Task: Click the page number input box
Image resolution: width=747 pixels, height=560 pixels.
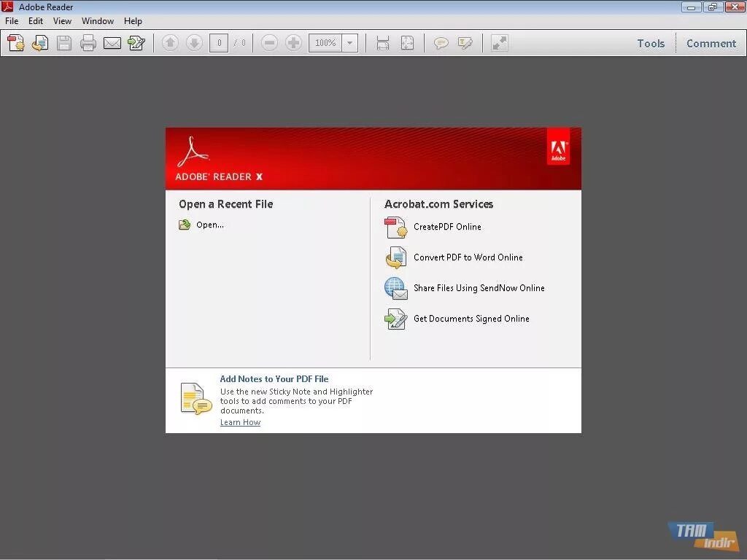Action: [219, 43]
